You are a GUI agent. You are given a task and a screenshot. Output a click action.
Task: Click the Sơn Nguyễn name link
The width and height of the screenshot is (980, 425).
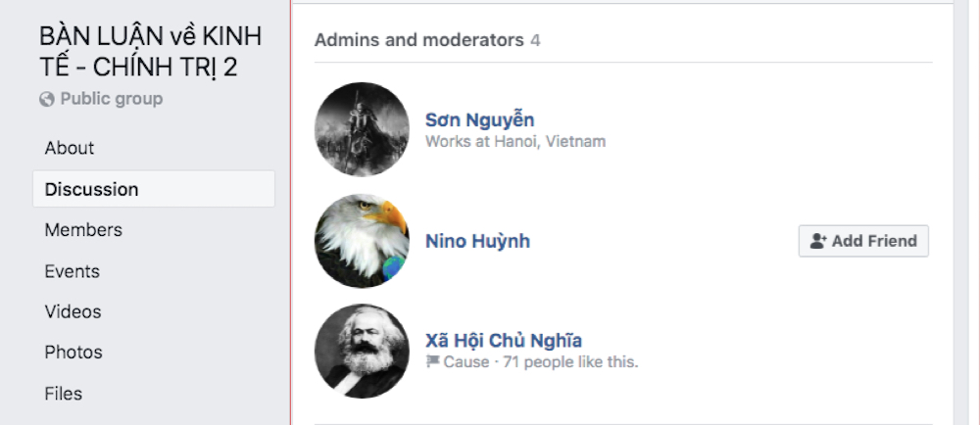479,119
